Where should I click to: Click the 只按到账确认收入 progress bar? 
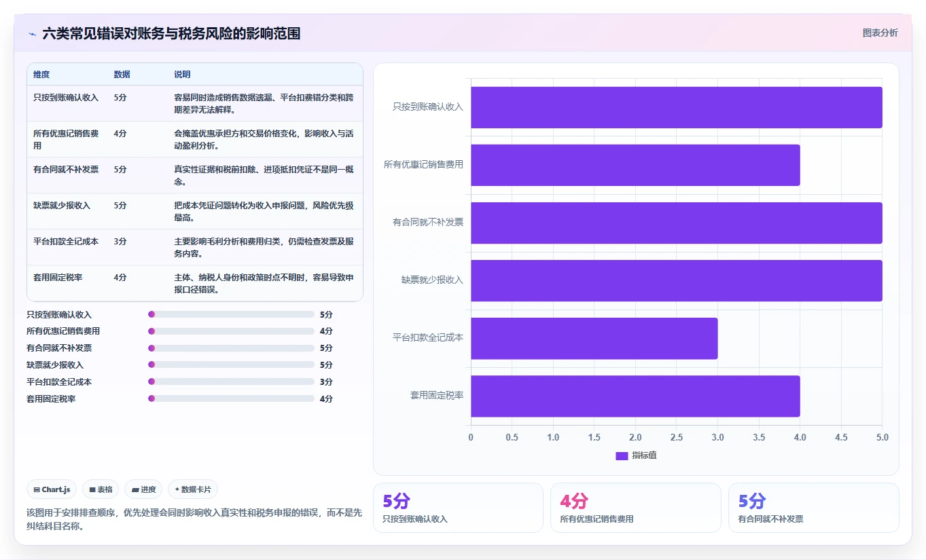231,314
